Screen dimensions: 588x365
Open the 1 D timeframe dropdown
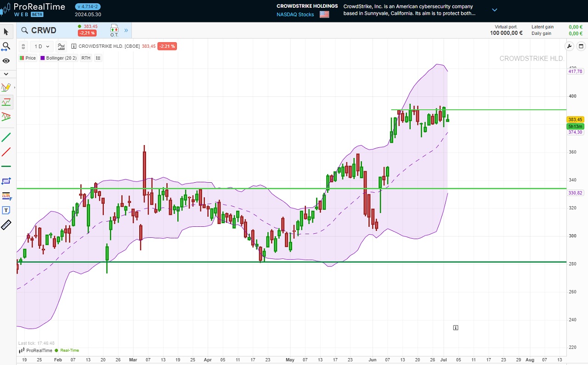42,46
